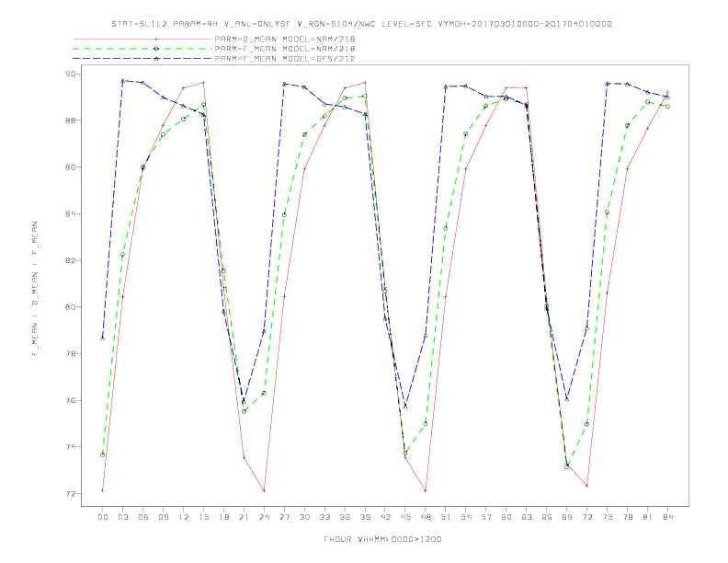Click y-axis tick value 74
This screenshot has width=728, height=563.
pos(69,447)
